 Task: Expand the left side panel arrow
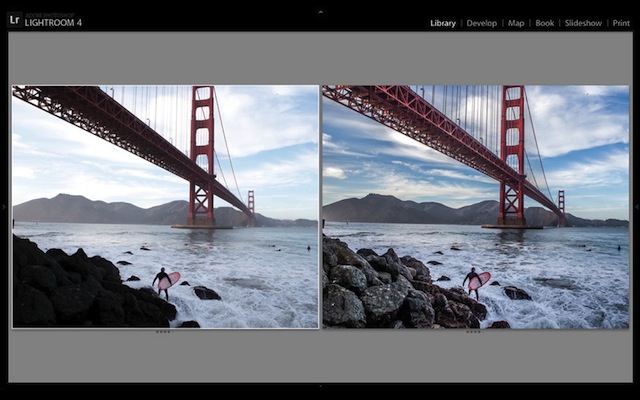tap(3, 207)
